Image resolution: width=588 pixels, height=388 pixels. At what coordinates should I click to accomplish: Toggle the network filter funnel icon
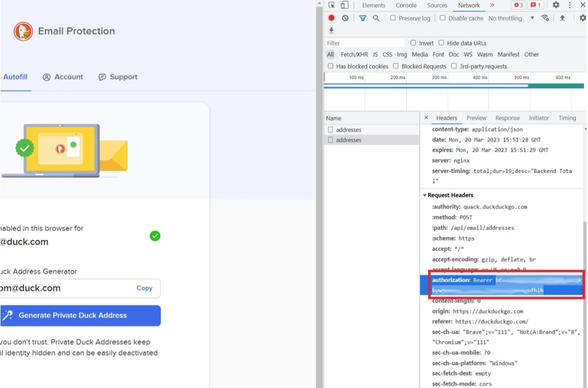click(363, 18)
